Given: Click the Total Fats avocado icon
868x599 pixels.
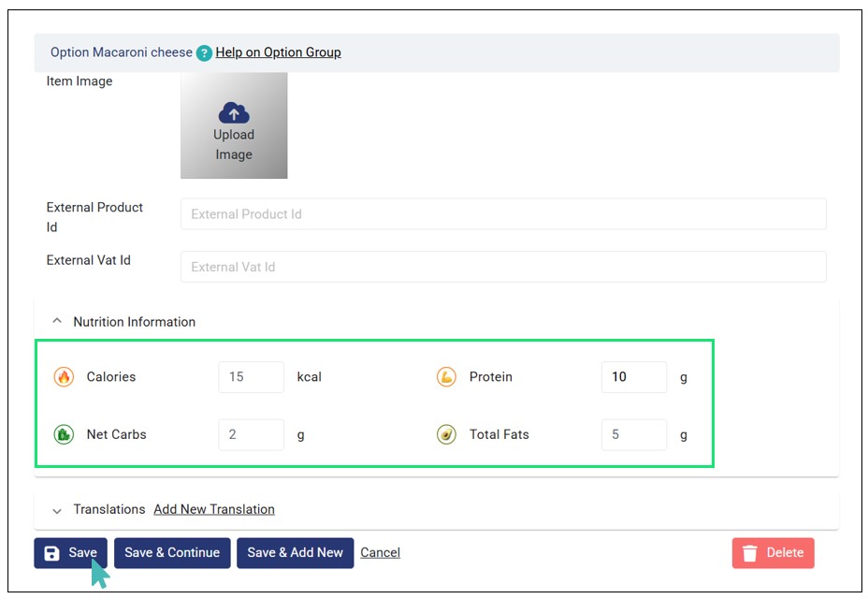Looking at the screenshot, I should tap(446, 434).
